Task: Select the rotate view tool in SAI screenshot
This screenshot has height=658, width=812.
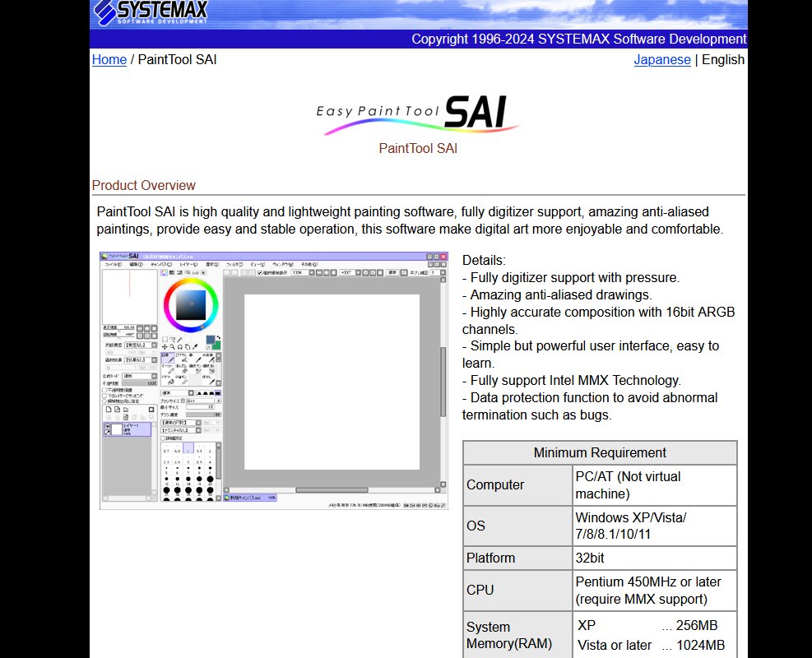Action: (x=179, y=347)
